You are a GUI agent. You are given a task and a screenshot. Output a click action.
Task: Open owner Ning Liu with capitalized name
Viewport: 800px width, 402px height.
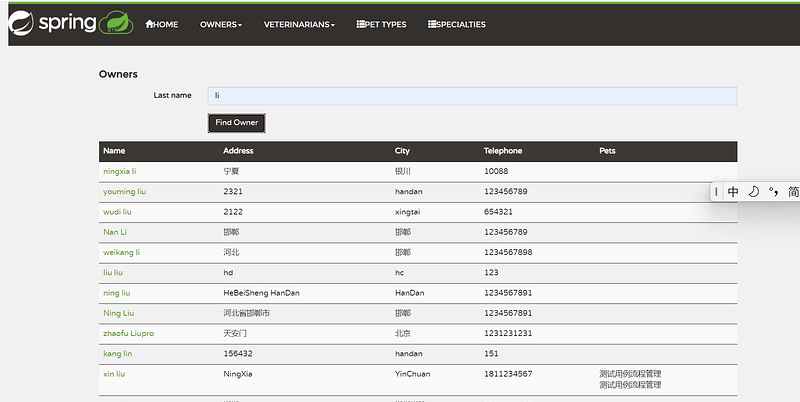click(118, 313)
